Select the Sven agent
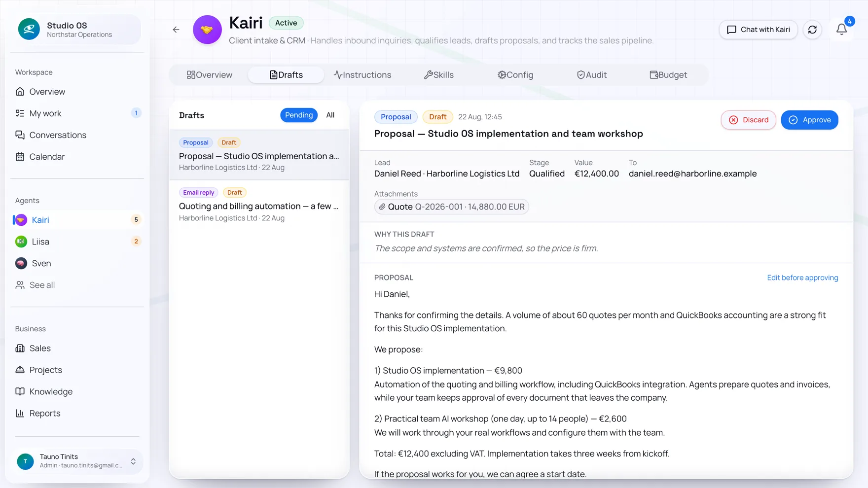The width and height of the screenshot is (868, 488). (x=77, y=263)
